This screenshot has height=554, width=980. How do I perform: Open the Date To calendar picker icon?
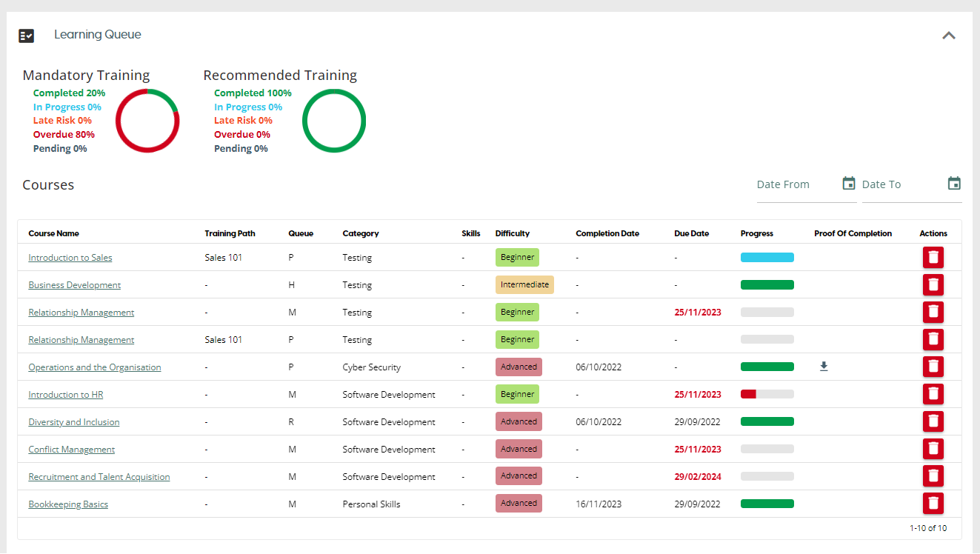coord(954,184)
